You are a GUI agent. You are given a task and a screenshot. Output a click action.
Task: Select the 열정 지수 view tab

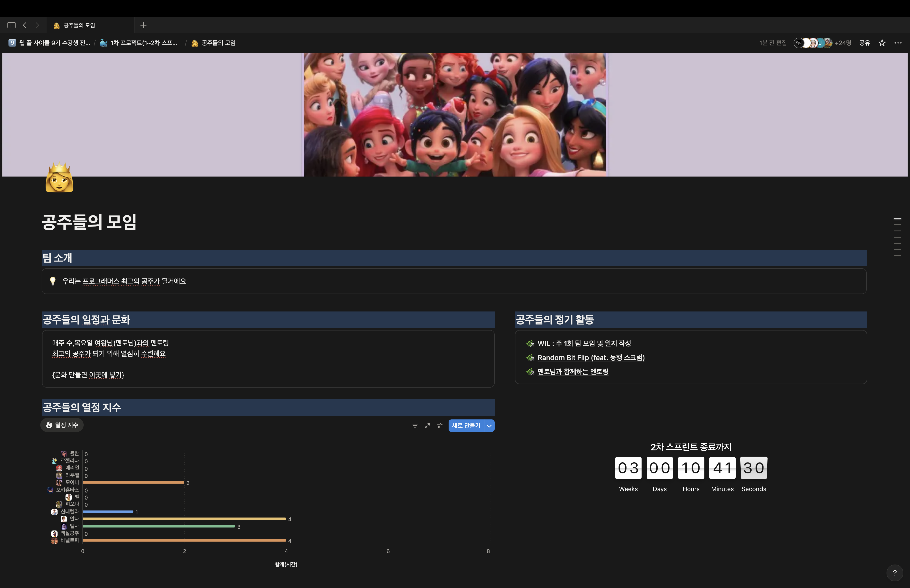[x=62, y=425]
